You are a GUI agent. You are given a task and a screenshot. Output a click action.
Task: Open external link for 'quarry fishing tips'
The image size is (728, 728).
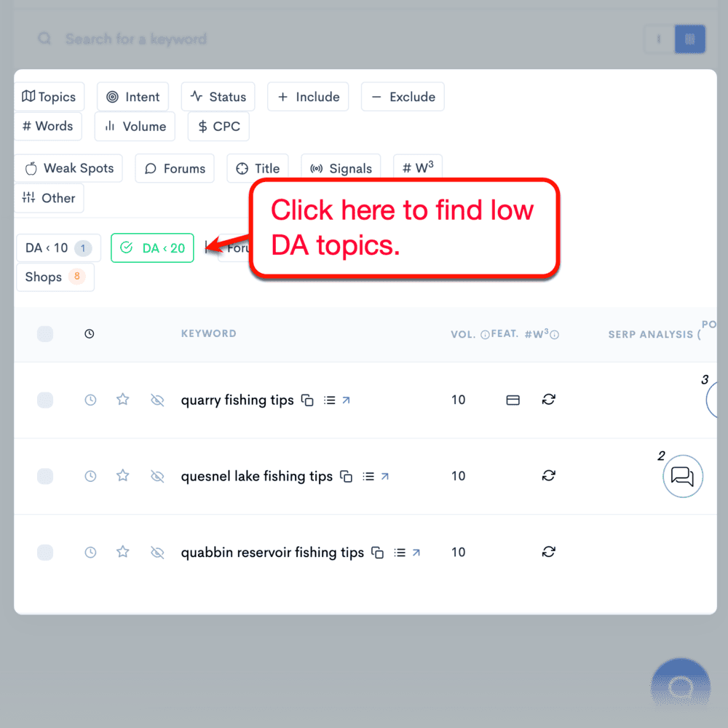[346, 400]
